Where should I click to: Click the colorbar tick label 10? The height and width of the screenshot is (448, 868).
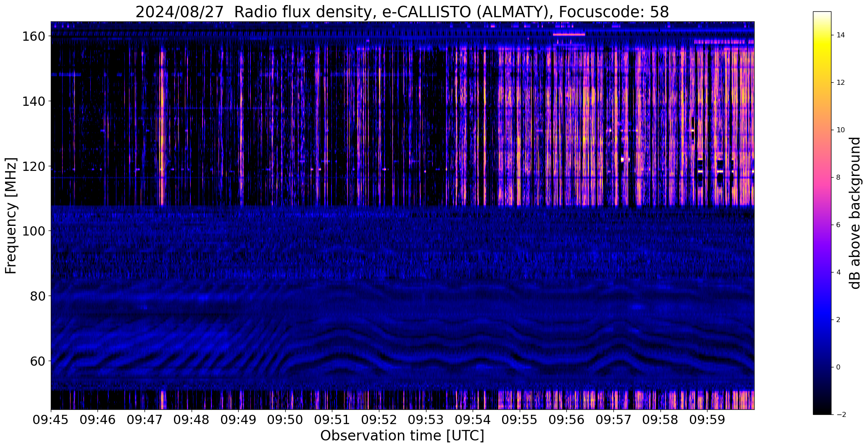841,130
